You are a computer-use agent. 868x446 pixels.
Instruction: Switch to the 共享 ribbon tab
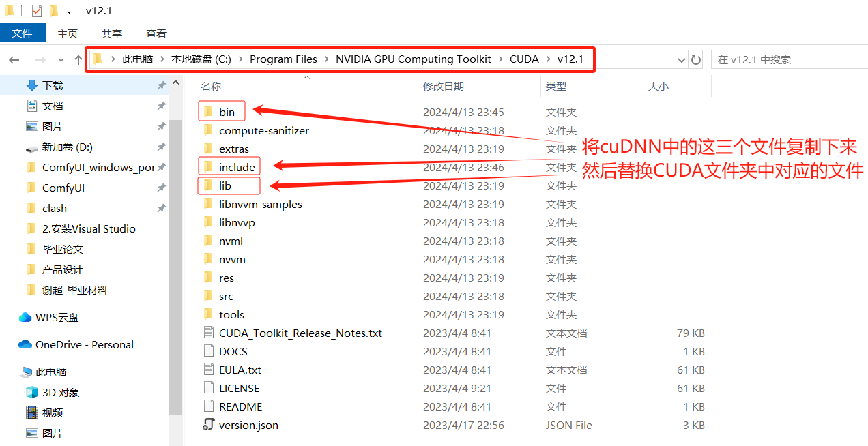tap(112, 33)
